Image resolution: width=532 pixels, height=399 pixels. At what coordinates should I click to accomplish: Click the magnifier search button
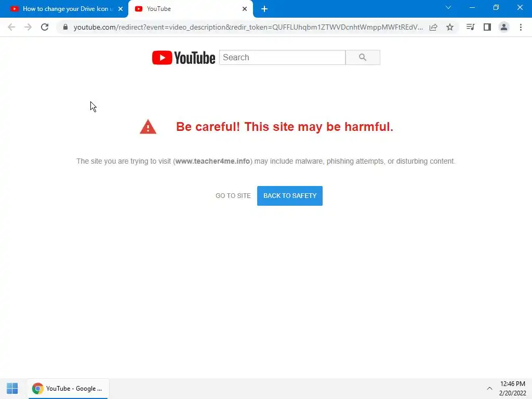363,57
